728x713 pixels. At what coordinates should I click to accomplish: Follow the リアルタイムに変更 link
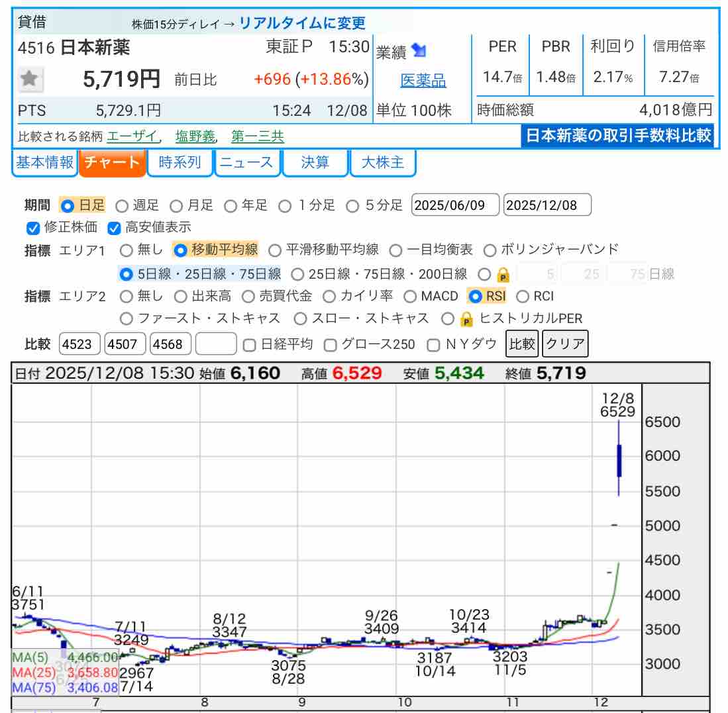[302, 23]
